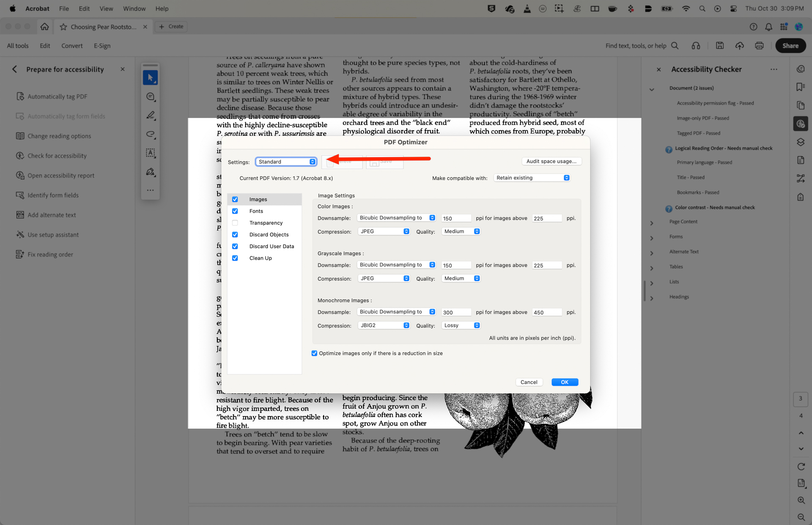Open the Bookmarks panel
This screenshot has width=812, height=525.
tap(801, 87)
